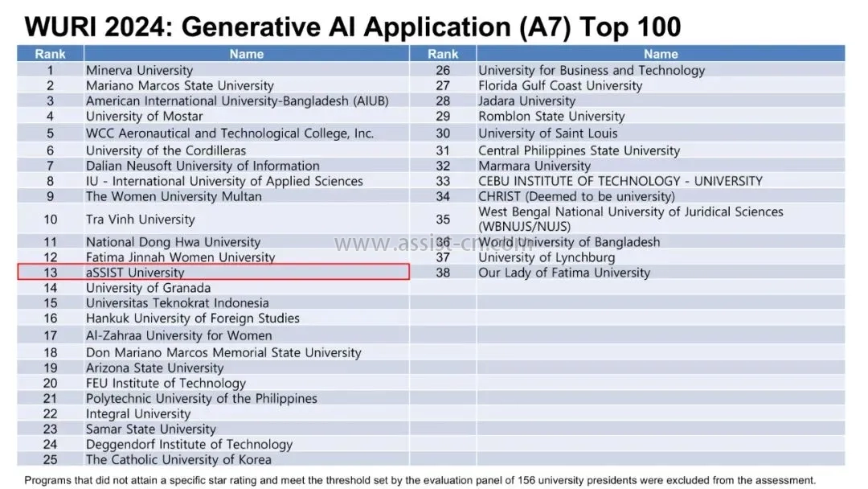Select "Universitas Teknokrat Indonesia"

click(177, 303)
